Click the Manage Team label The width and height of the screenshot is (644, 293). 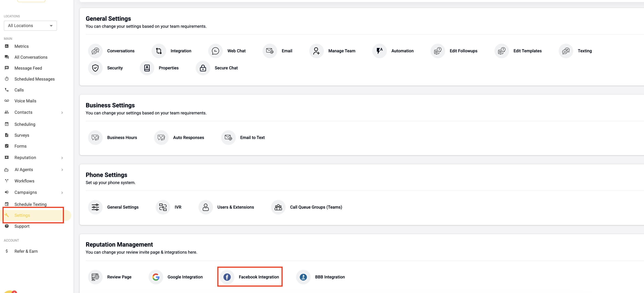(x=342, y=51)
